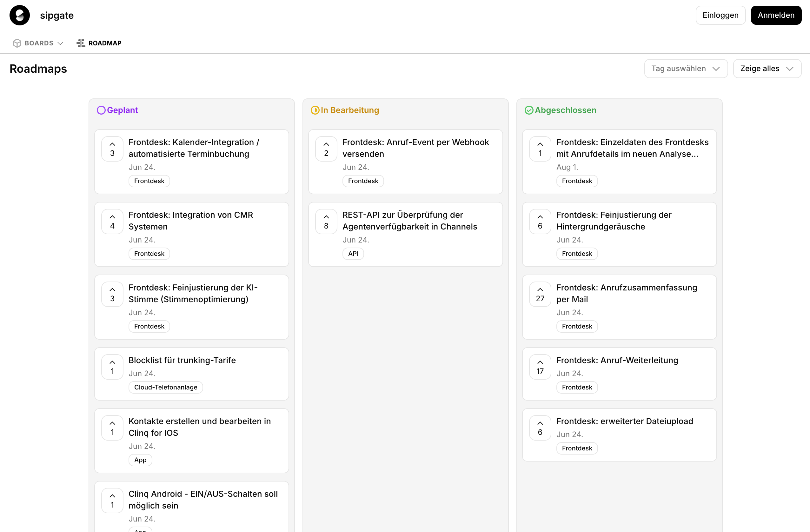Open the Tag auswählen dropdown
The width and height of the screenshot is (810, 532).
pyautogui.click(x=686, y=69)
